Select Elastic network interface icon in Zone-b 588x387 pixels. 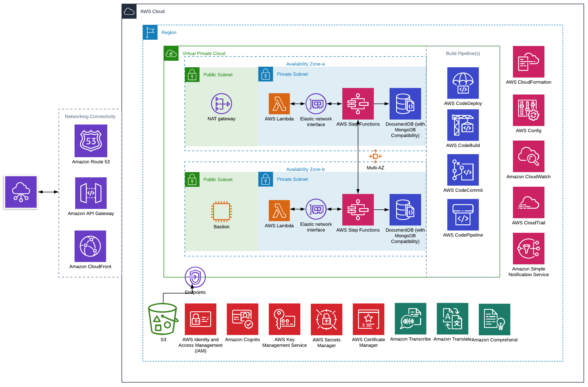click(x=316, y=209)
